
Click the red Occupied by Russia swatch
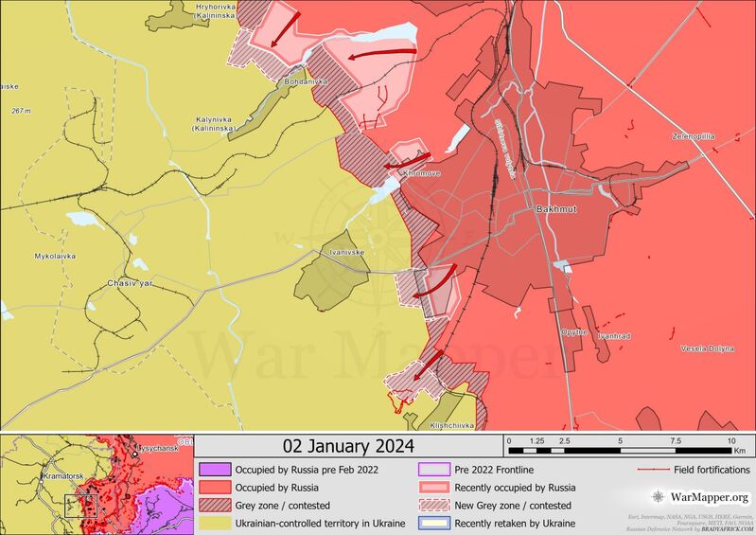[212, 488]
